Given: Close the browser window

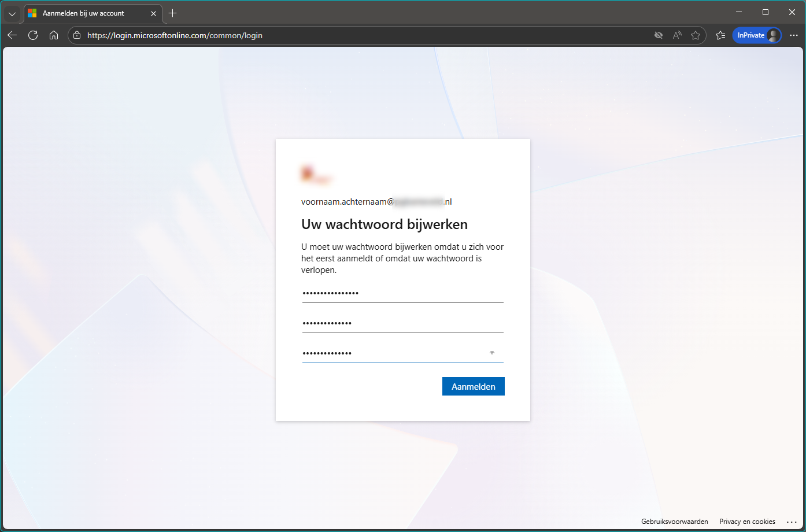Looking at the screenshot, I should 792,12.
